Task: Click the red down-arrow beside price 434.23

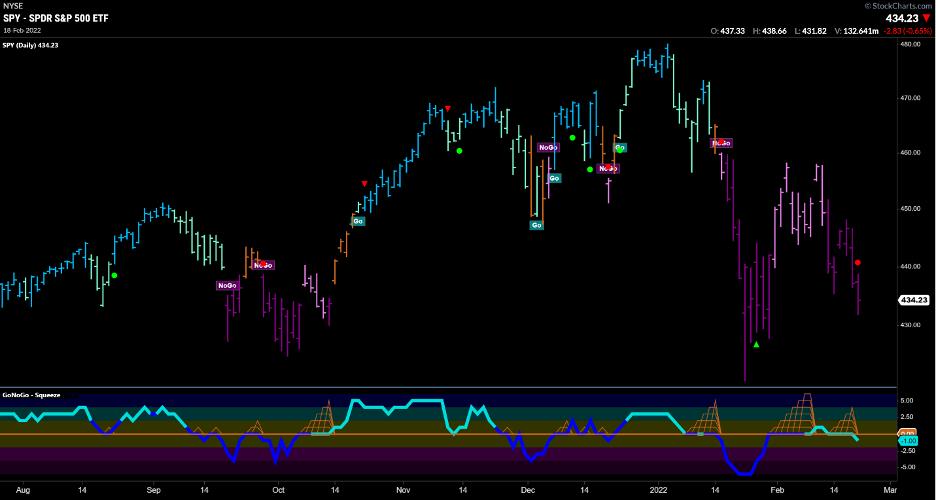Action: (926, 18)
